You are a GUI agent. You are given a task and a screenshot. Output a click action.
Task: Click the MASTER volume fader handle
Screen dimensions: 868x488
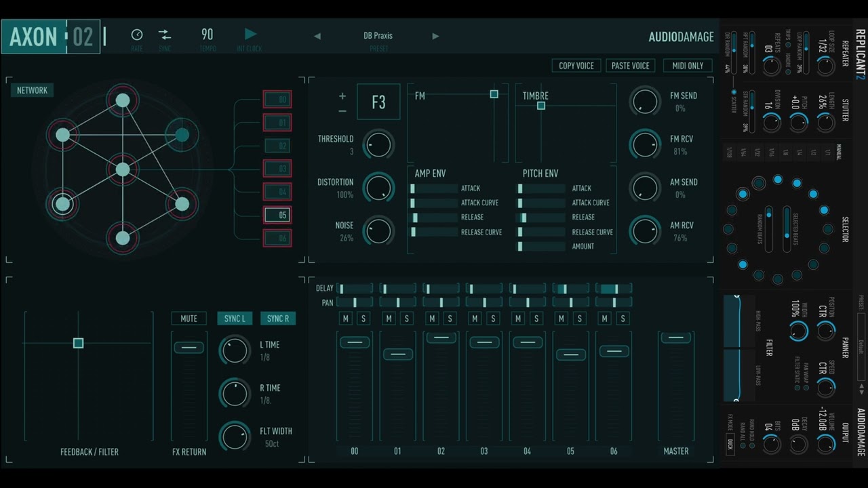(675, 338)
